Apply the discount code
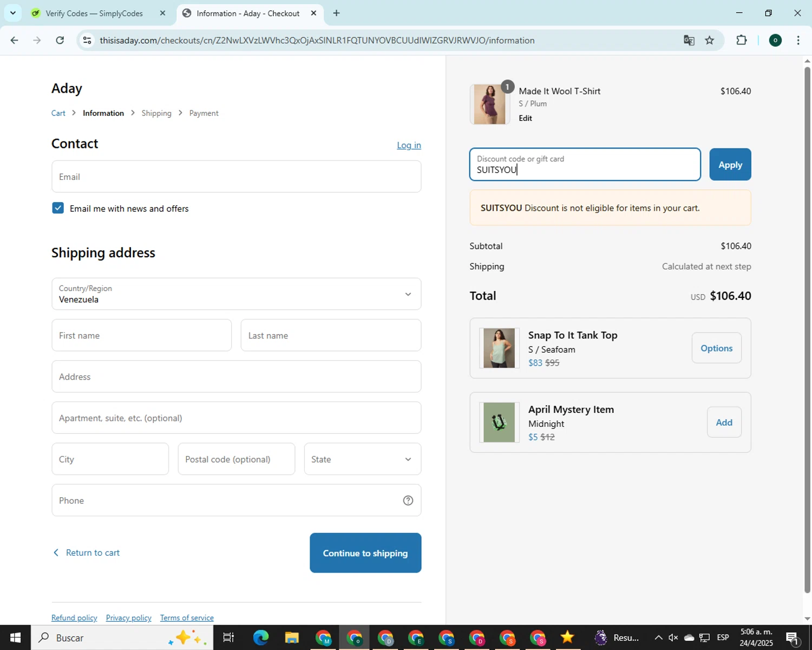The width and height of the screenshot is (812, 650). tap(730, 165)
